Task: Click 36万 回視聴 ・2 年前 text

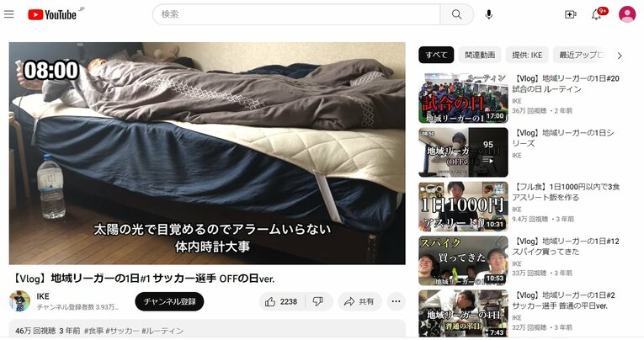Action: [x=542, y=111]
